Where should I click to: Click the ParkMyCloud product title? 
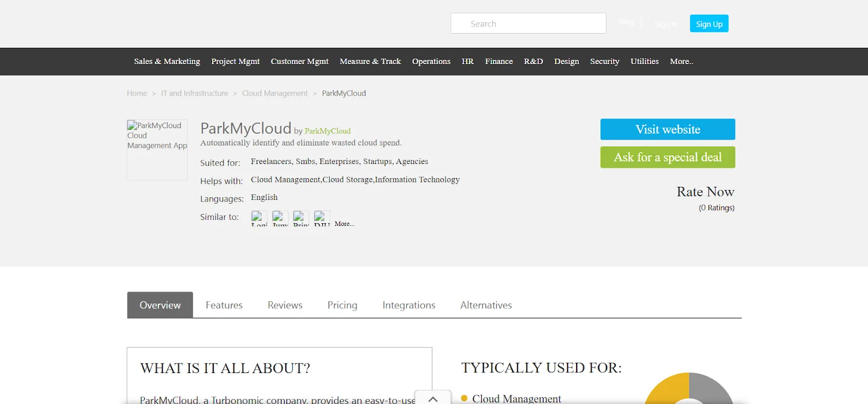246,128
